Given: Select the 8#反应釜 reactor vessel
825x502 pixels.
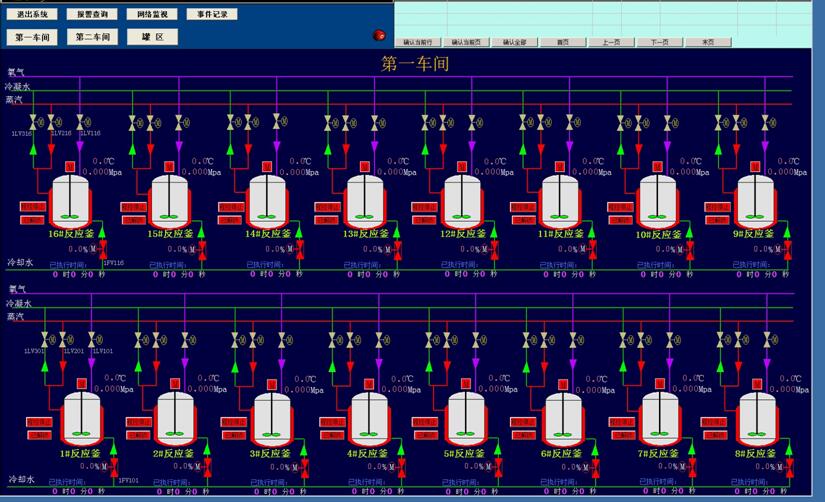Looking at the screenshot, I should (x=758, y=419).
